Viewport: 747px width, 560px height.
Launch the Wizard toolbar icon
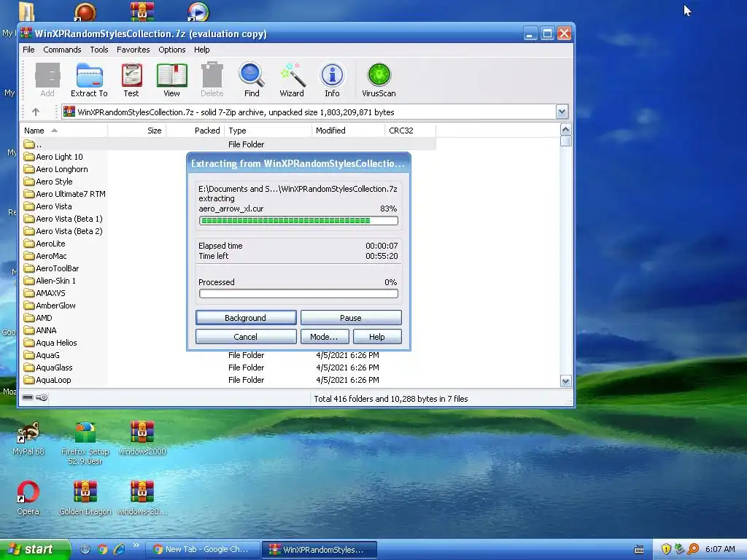[292, 80]
